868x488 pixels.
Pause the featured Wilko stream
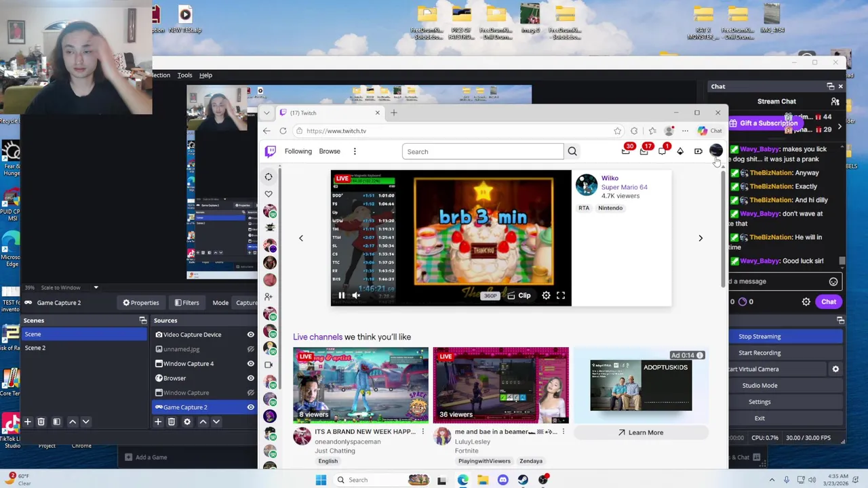(341, 296)
